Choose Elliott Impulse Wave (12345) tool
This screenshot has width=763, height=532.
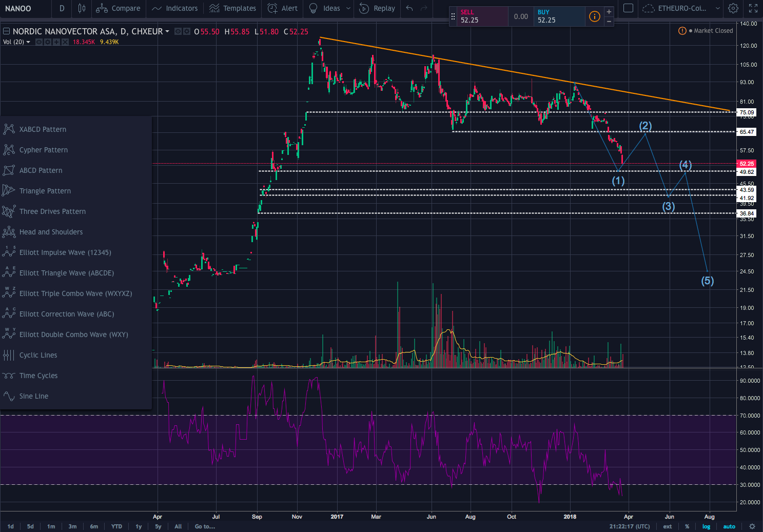pyautogui.click(x=65, y=252)
